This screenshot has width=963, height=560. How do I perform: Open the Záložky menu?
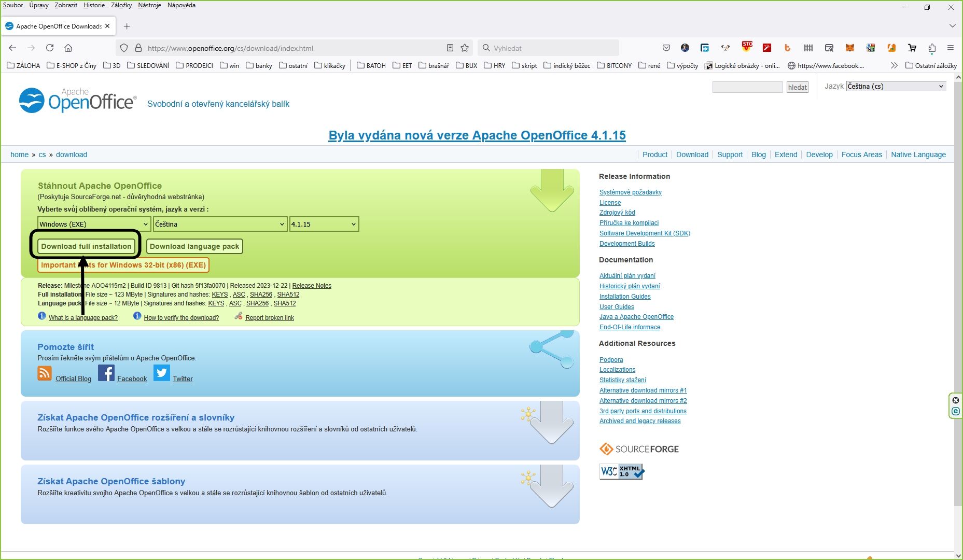(121, 5)
